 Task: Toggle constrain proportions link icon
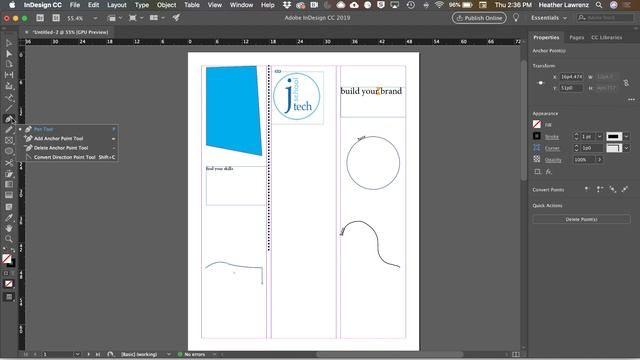[626, 83]
